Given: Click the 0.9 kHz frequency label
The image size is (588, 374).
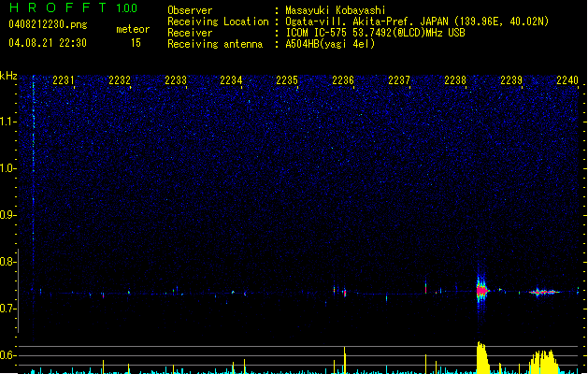Looking at the screenshot, I should (x=8, y=215).
